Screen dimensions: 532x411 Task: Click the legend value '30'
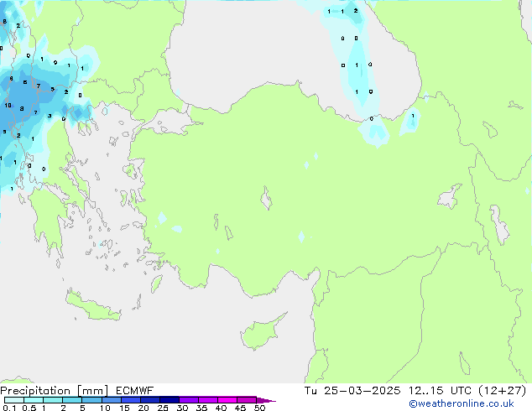click(182, 408)
